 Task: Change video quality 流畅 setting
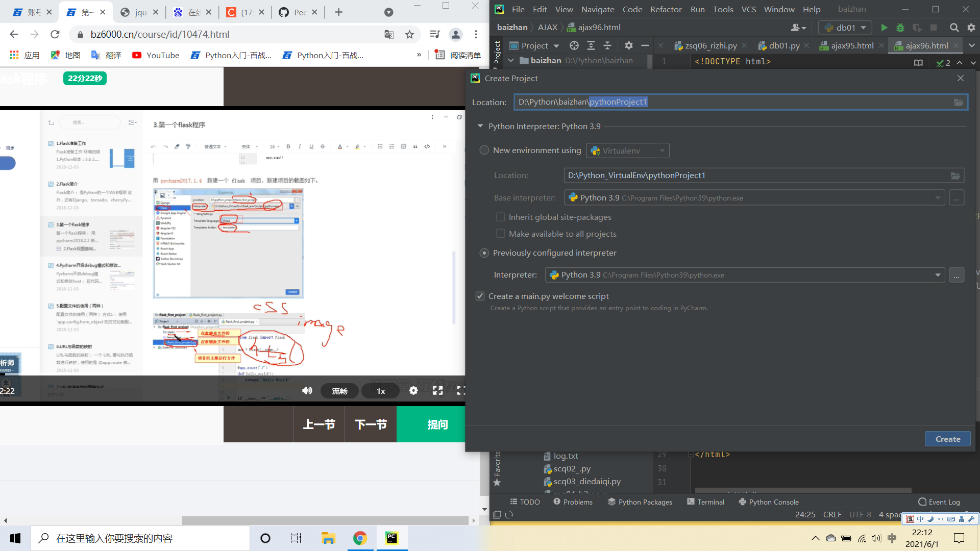point(339,391)
